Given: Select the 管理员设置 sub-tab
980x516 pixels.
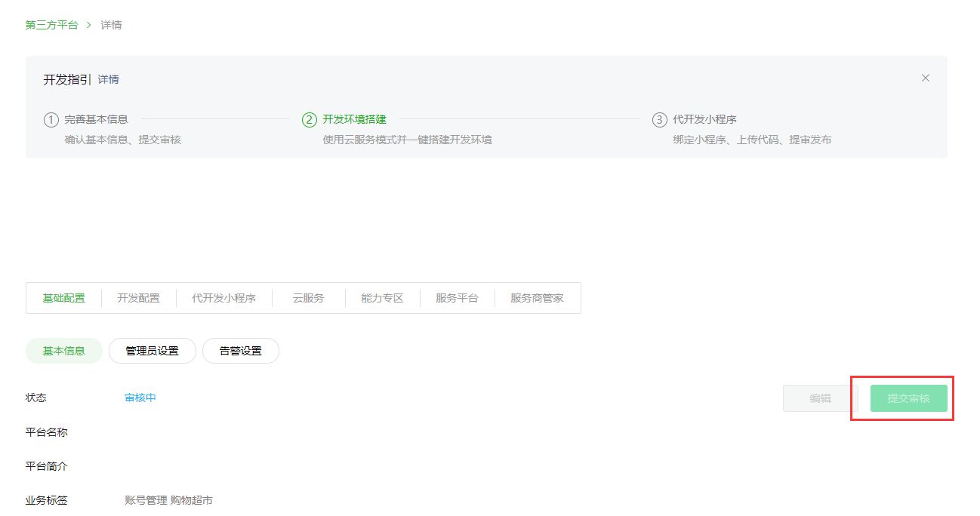Looking at the screenshot, I should (x=152, y=351).
